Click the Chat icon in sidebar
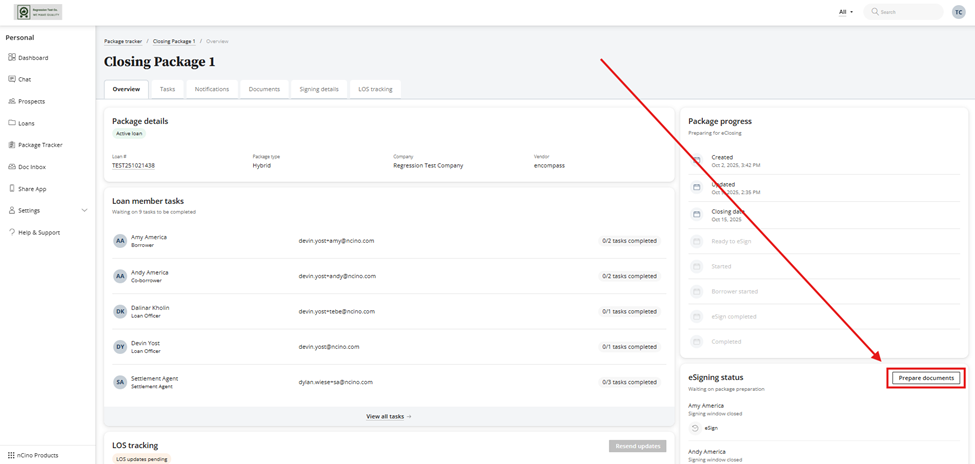 pos(12,79)
